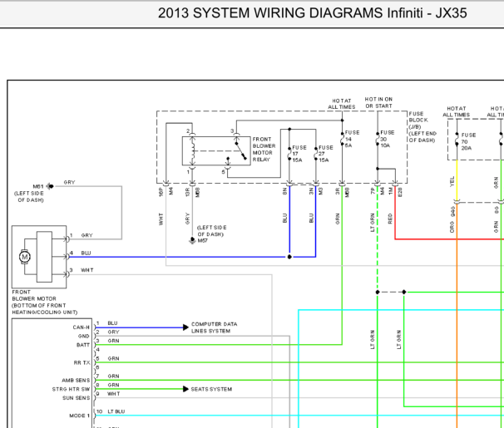
Task: Select the MODE 1 pin label
Action: 79,416
